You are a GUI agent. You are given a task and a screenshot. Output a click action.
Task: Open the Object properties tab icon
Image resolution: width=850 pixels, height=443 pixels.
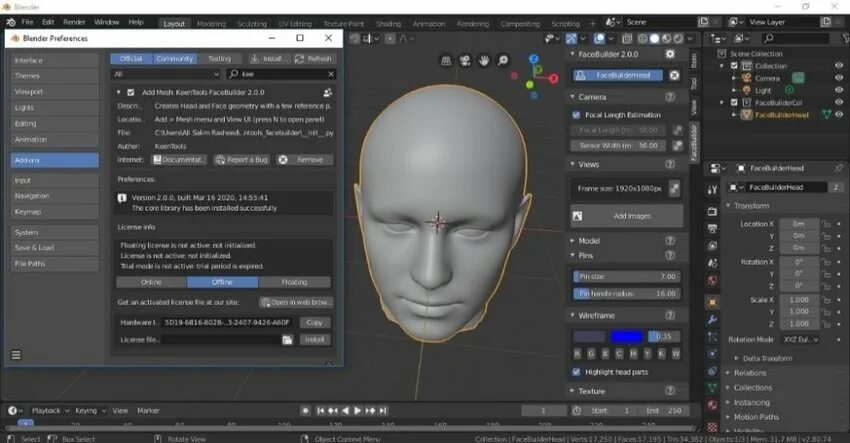tap(713, 302)
